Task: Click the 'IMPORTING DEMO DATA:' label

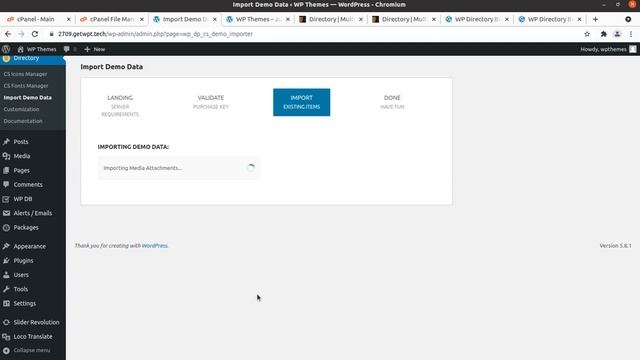Action: pos(133,147)
